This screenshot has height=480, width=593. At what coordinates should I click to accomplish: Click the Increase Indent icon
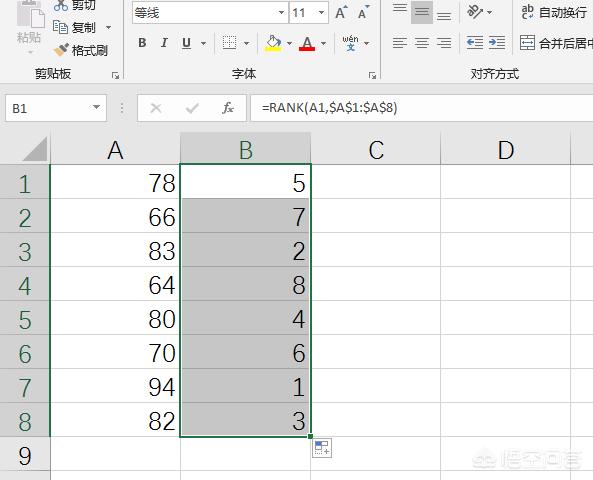point(497,42)
